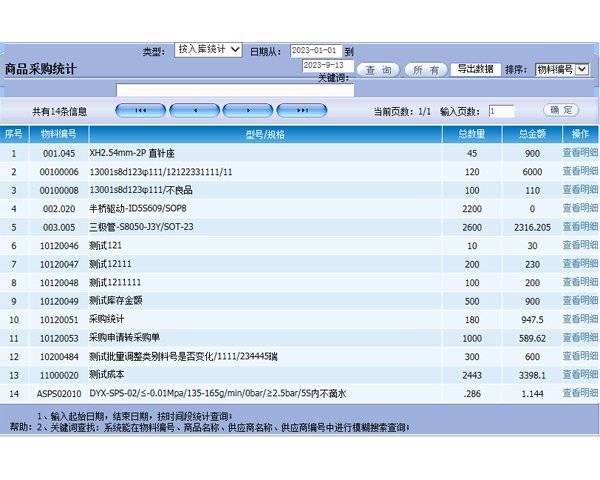Click the 导出数据 button
The image size is (600, 480).
click(x=475, y=69)
